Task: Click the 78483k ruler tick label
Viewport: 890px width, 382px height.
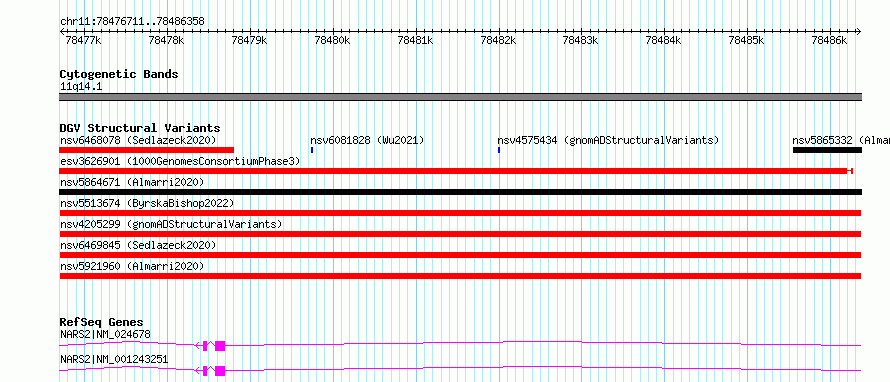Action: 580,40
